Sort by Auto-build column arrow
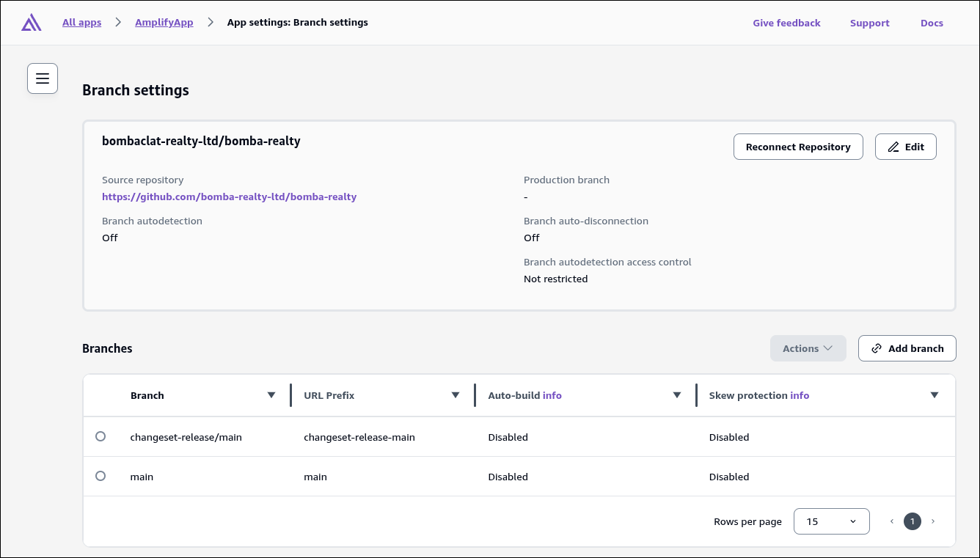The height and width of the screenshot is (558, 980). pos(677,395)
